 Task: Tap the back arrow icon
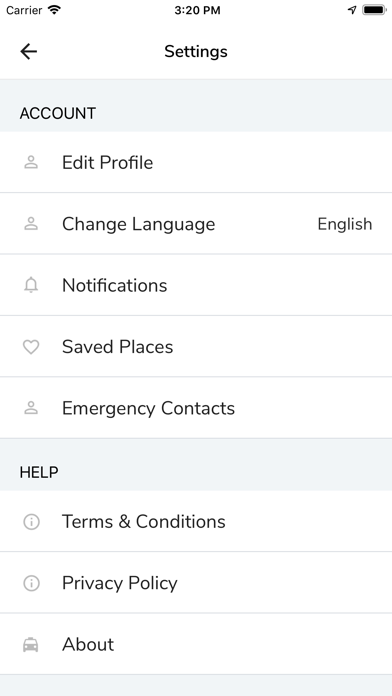28,51
